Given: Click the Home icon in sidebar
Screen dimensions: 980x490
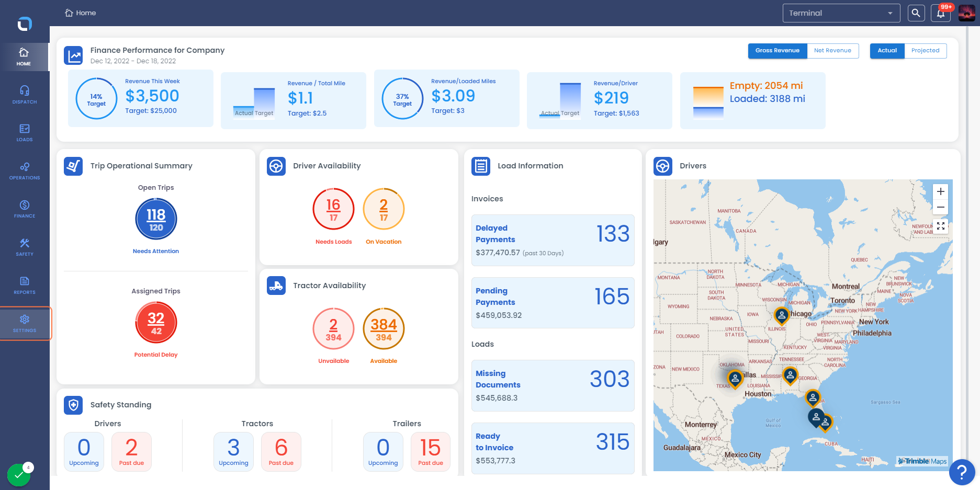Looking at the screenshot, I should [x=24, y=57].
